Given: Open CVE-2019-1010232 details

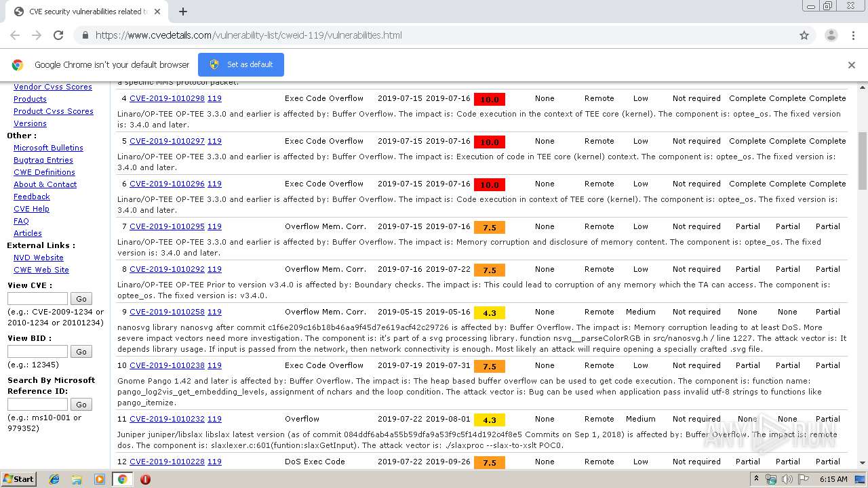Looking at the screenshot, I should pos(167,419).
